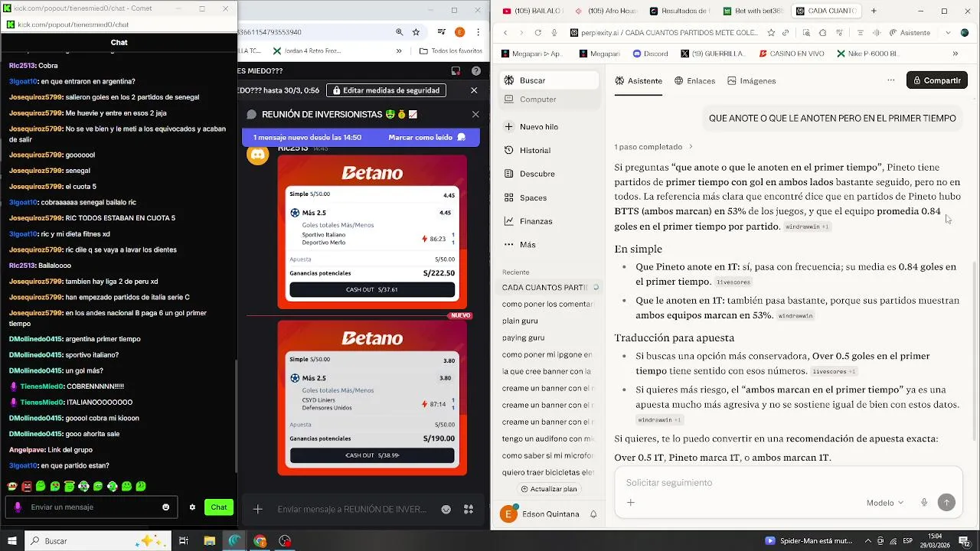Open CSYD Liniers Betano bet image
The image size is (980, 551).
[x=372, y=397]
